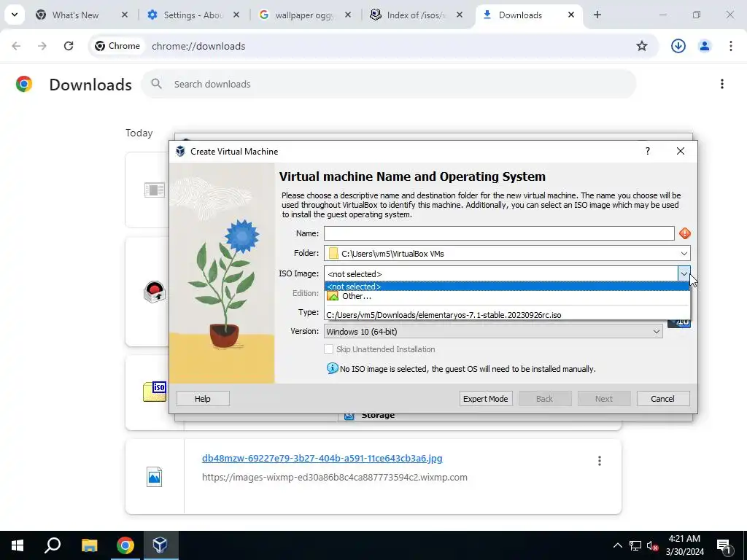Click the red installer icon in downloads list

pyautogui.click(x=155, y=292)
